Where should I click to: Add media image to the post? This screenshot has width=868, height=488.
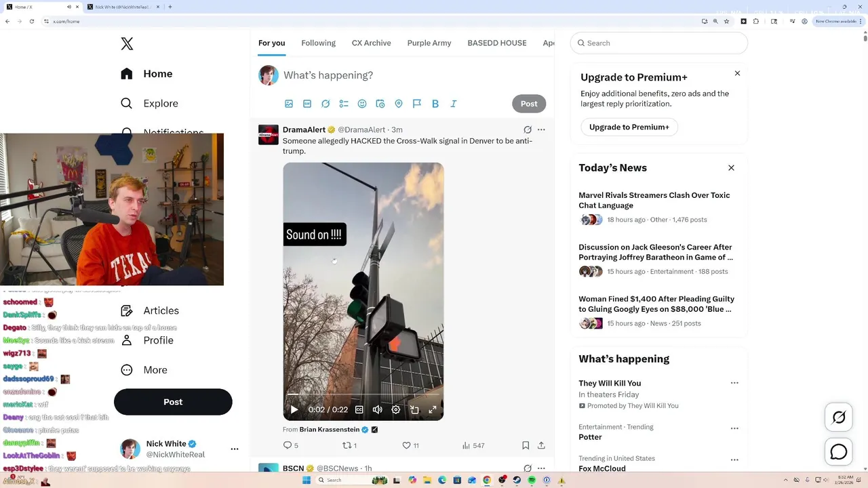[x=289, y=104]
